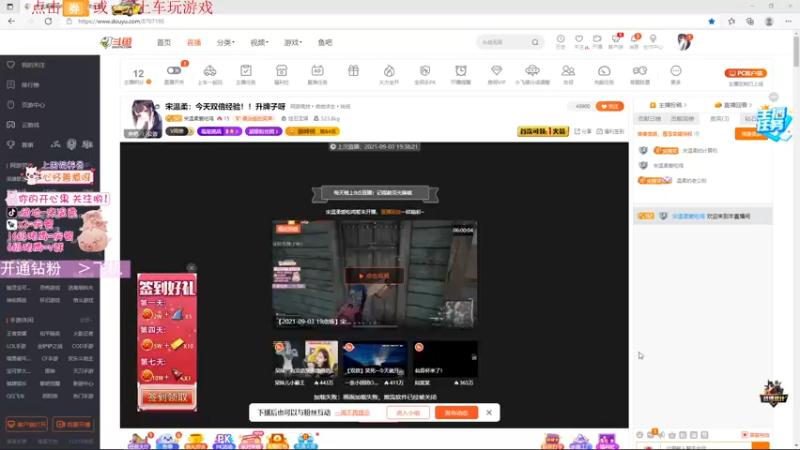Viewport: 800px width, 450px height.
Task: Close the bottom fan interaction notice
Action: pos(489,412)
